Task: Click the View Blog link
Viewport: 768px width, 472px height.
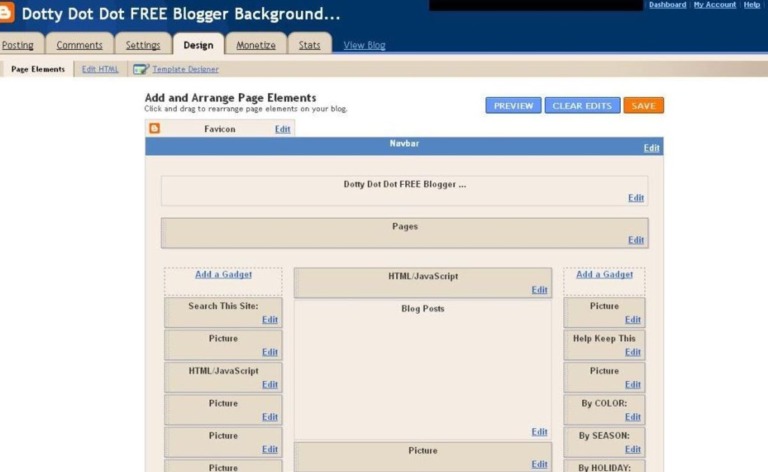Action: click(x=364, y=45)
